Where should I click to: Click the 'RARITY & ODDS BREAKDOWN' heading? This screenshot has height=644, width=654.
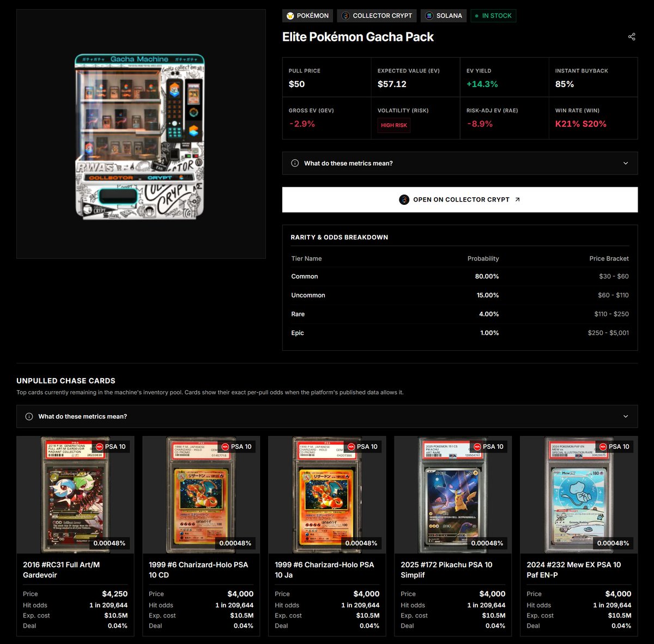(x=340, y=237)
